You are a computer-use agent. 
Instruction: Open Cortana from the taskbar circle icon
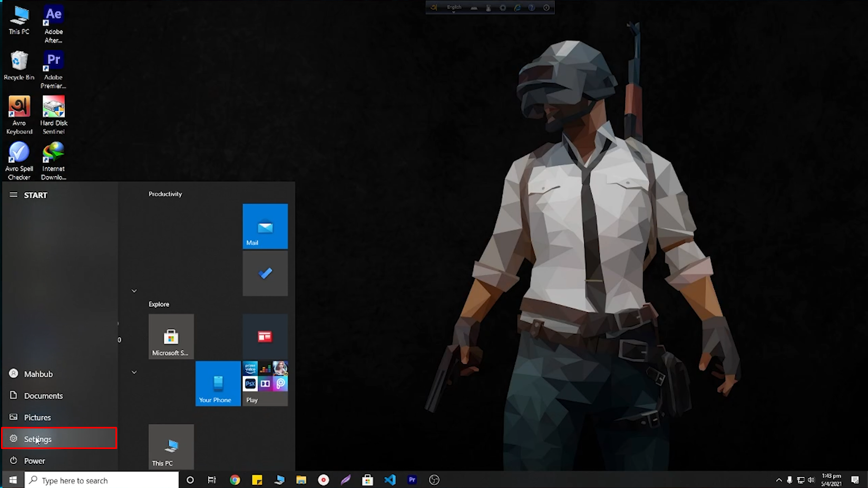pos(190,480)
